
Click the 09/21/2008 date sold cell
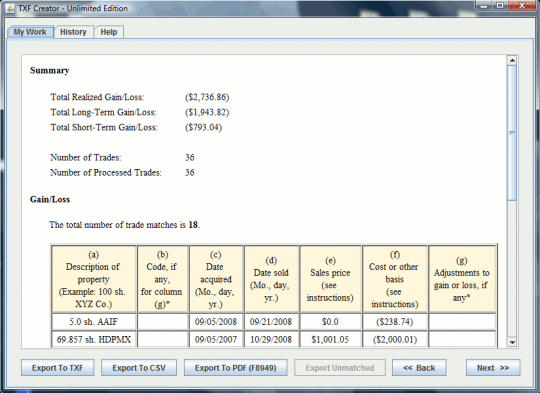pos(271,322)
